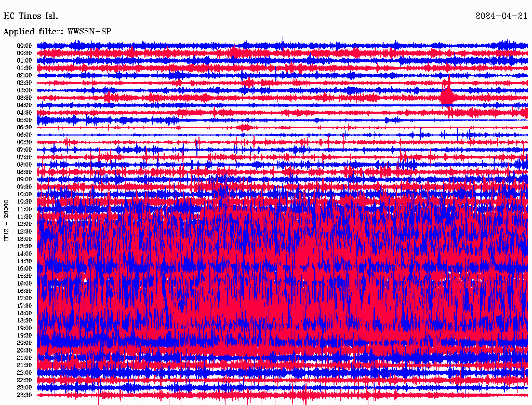Click the Applied filter WWSSN-SP text
This screenshot has width=532, height=405.
pyautogui.click(x=57, y=32)
